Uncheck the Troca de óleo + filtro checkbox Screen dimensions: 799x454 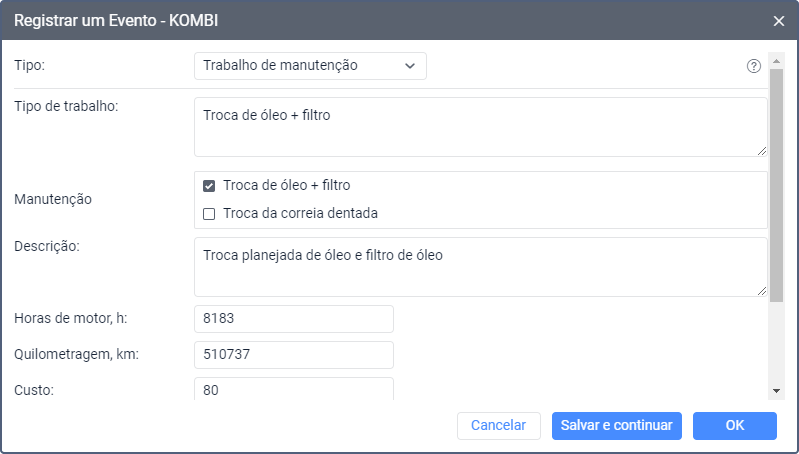[x=209, y=185]
